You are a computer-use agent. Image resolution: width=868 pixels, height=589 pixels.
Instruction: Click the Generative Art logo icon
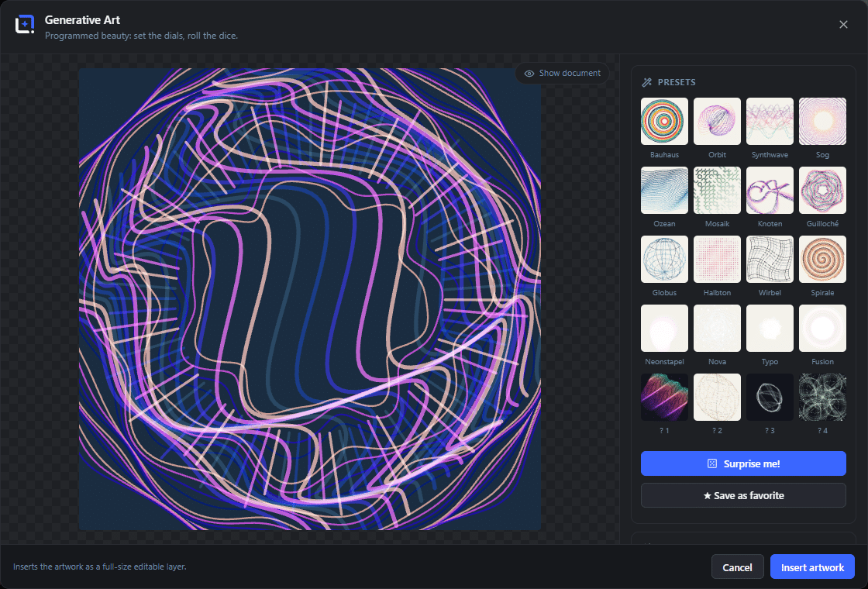click(x=25, y=24)
